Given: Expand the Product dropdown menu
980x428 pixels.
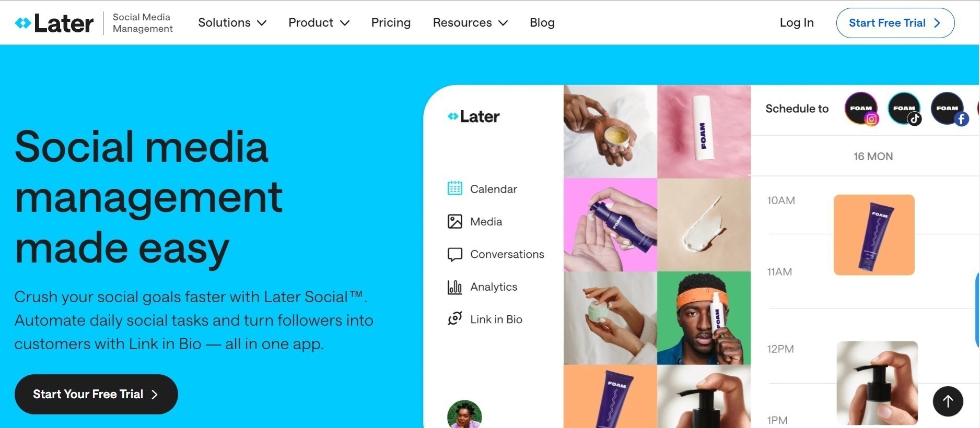Looking at the screenshot, I should coord(319,22).
